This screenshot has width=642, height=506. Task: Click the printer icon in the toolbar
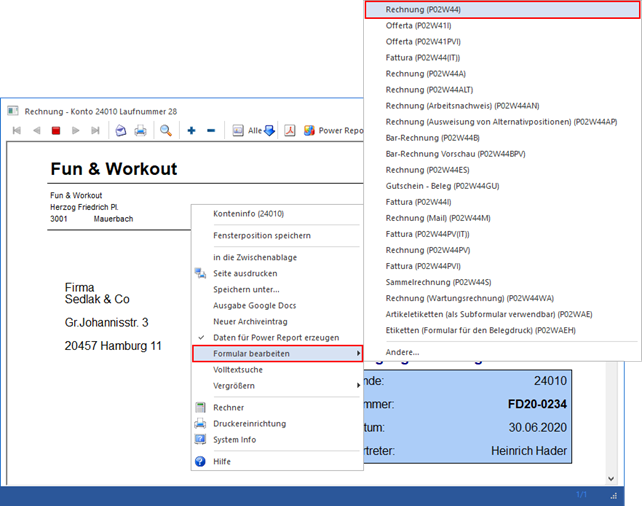(x=140, y=130)
